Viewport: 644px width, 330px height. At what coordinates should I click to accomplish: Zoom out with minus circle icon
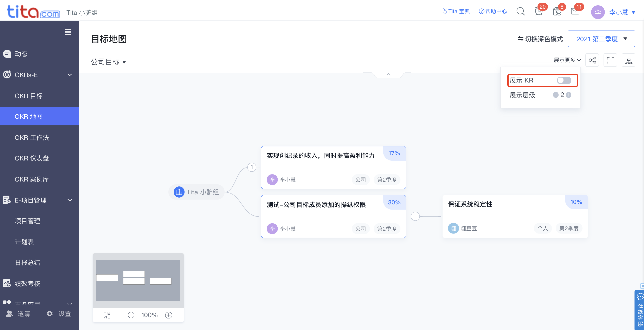[131, 315]
